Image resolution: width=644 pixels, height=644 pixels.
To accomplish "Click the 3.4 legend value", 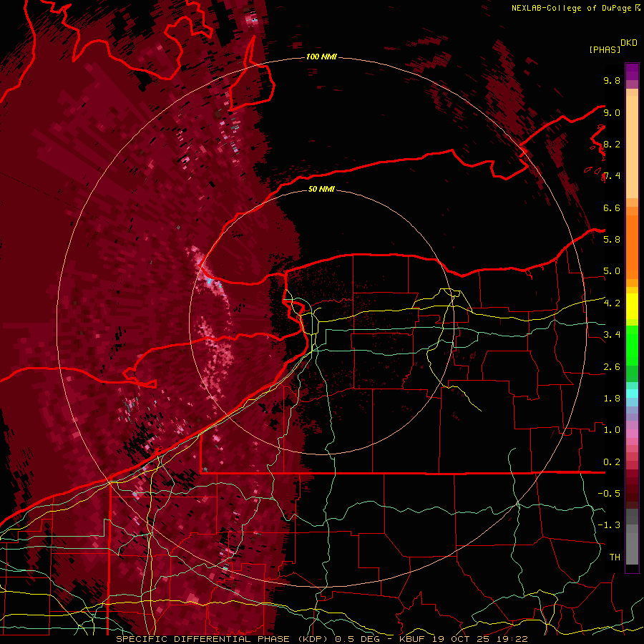I will (612, 335).
